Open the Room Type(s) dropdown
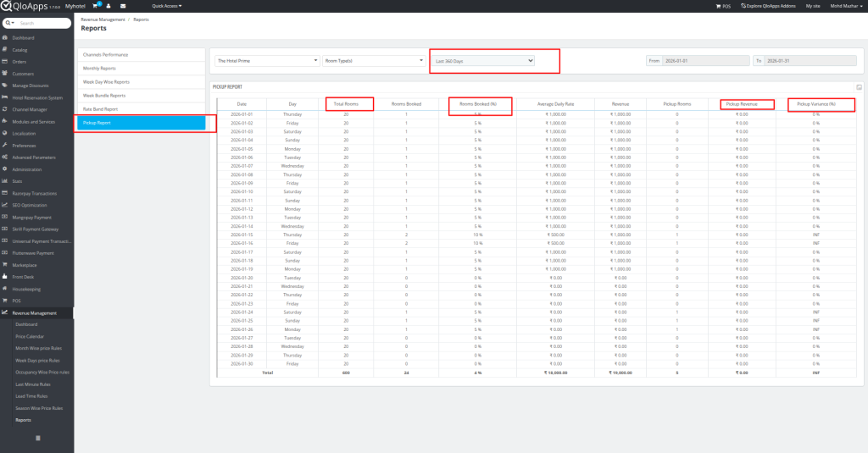Viewport: 868px width, 453px height. [373, 61]
